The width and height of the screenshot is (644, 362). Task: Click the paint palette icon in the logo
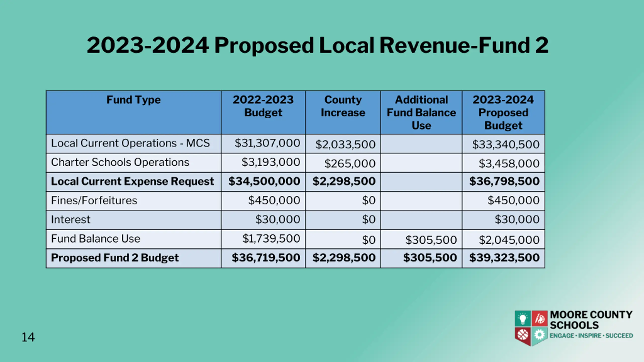[540, 319]
